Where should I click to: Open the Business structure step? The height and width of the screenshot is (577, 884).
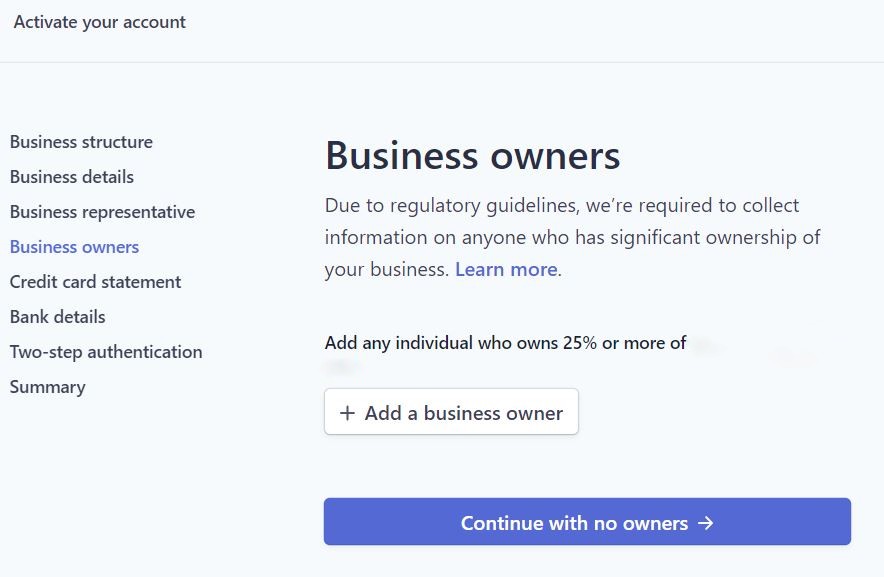tap(81, 142)
